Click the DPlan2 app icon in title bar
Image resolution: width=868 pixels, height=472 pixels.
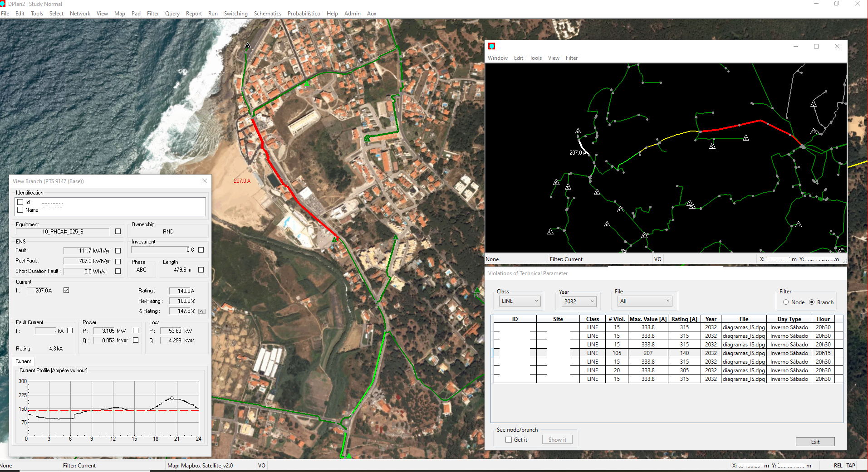(3, 4)
